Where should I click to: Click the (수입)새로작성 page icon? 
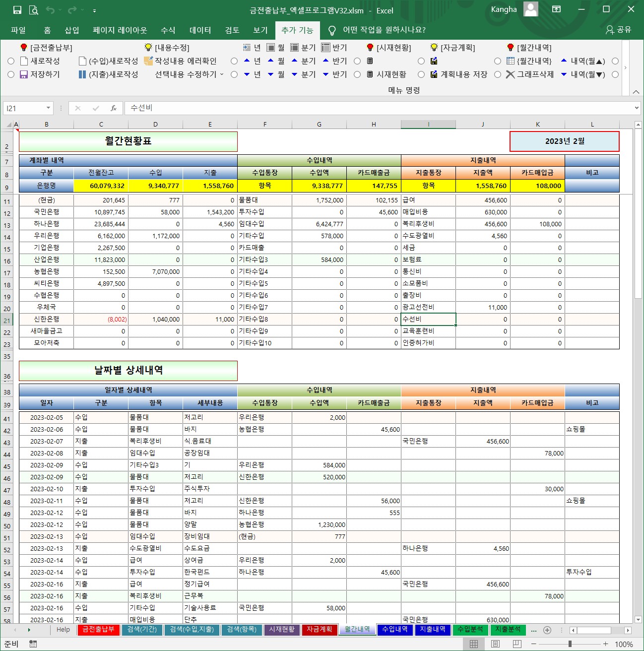pyautogui.click(x=82, y=61)
